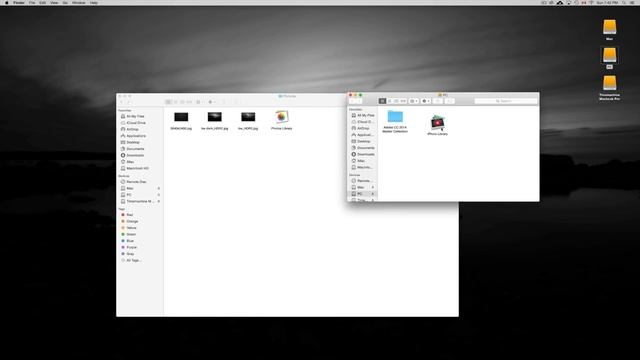Select column view in PC window toolbar
The image size is (640, 360).
(396, 101)
